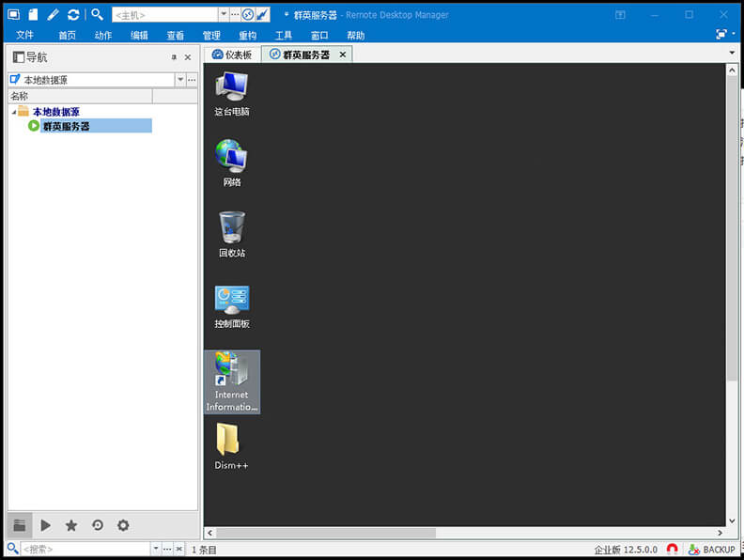Open the 工具 ribbon tab
744x560 pixels.
[284, 35]
